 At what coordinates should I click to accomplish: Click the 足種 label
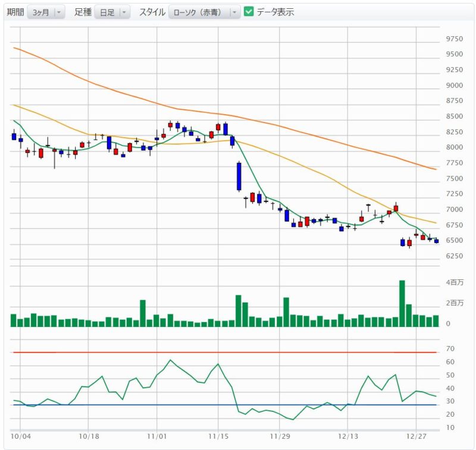(x=83, y=12)
